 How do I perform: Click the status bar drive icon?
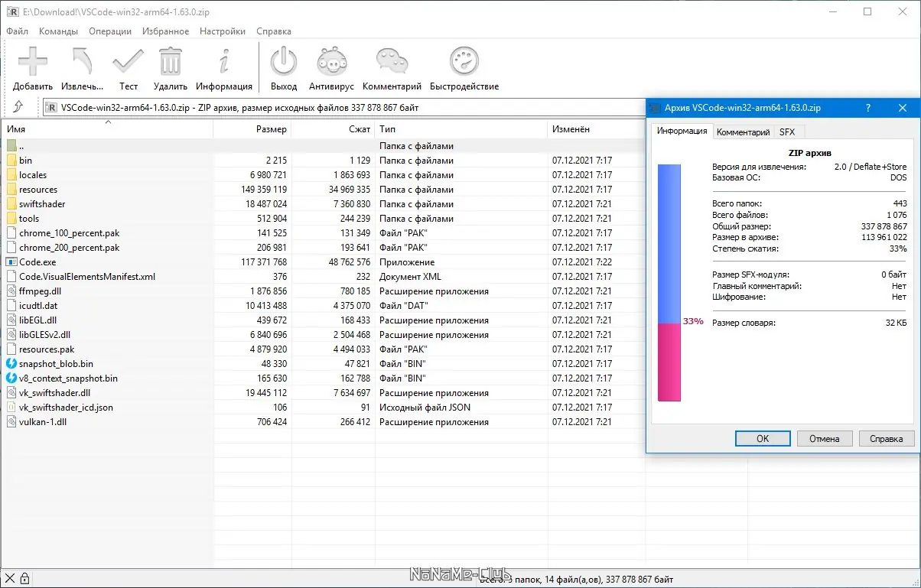click(10, 579)
